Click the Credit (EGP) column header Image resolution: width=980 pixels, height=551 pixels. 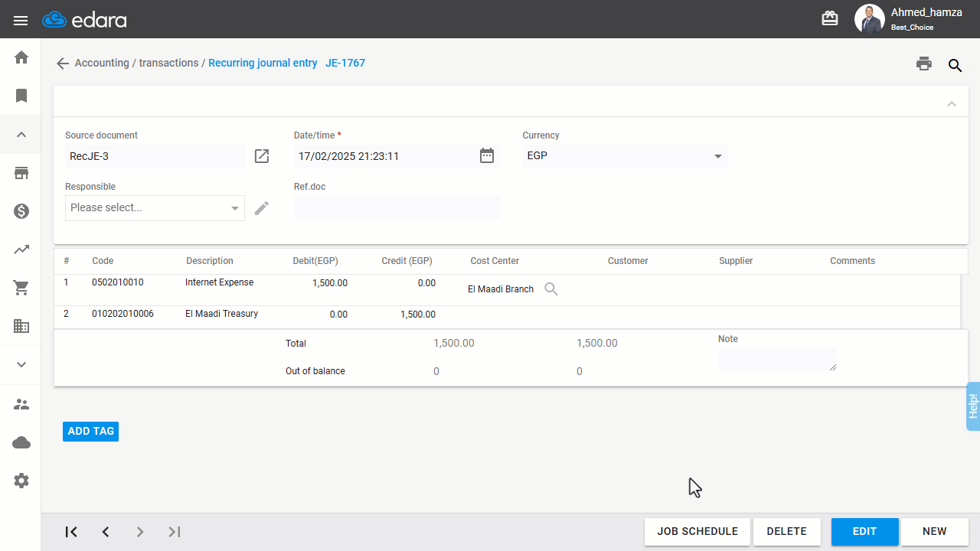pyautogui.click(x=407, y=261)
